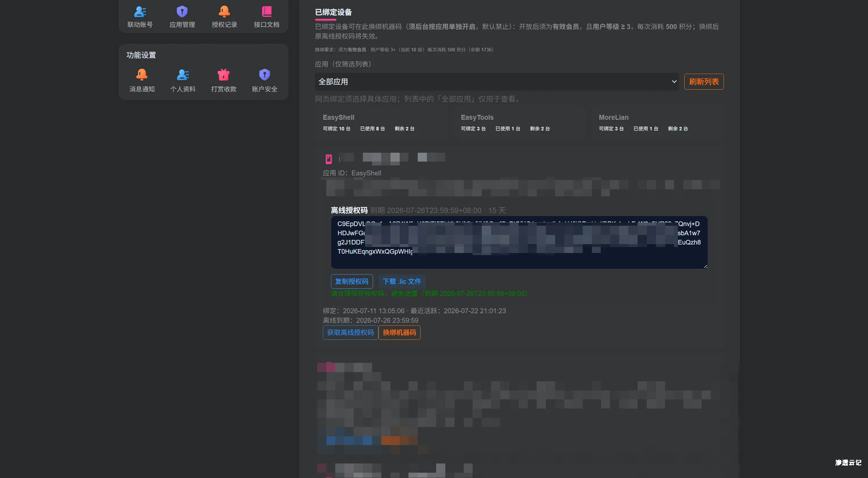Click the 可绑定 10 台 text in EasyShell
Viewport: 868px width, 478px height.
336,129
